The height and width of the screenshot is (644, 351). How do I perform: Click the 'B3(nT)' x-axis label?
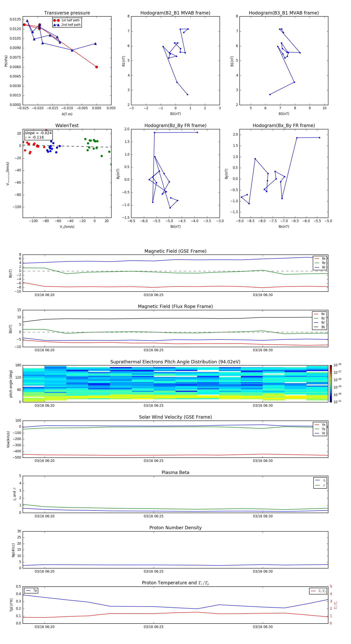(284, 114)
